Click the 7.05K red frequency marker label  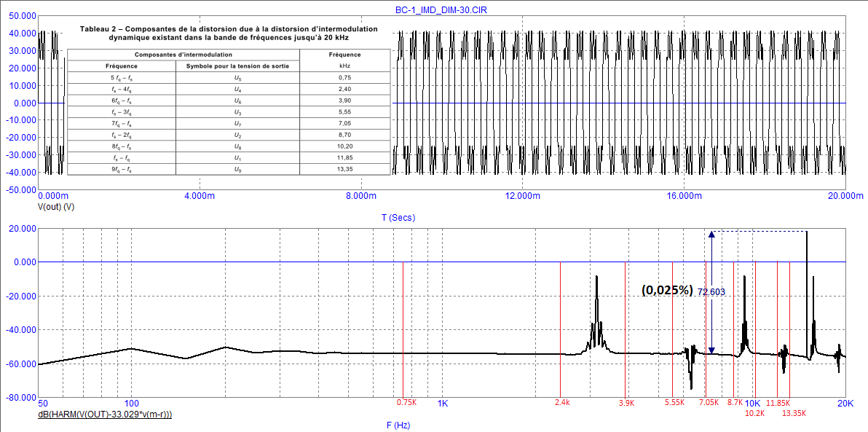[x=709, y=402]
